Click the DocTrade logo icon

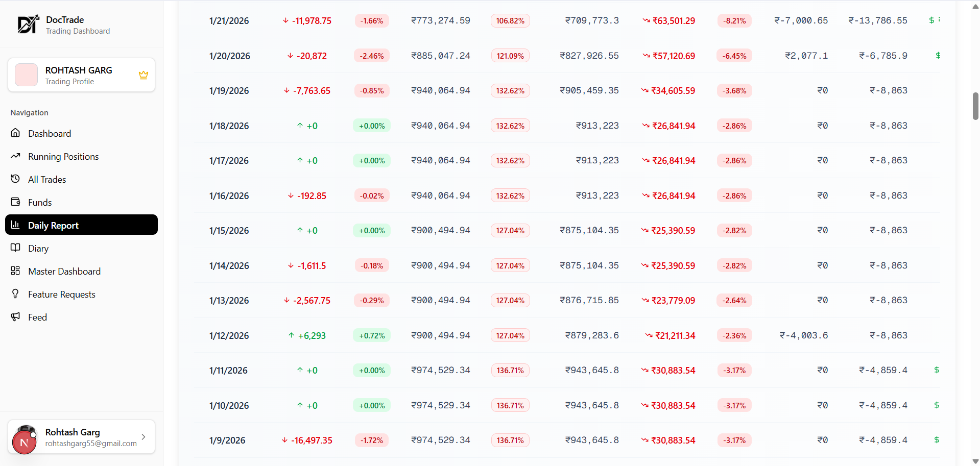pos(28,24)
